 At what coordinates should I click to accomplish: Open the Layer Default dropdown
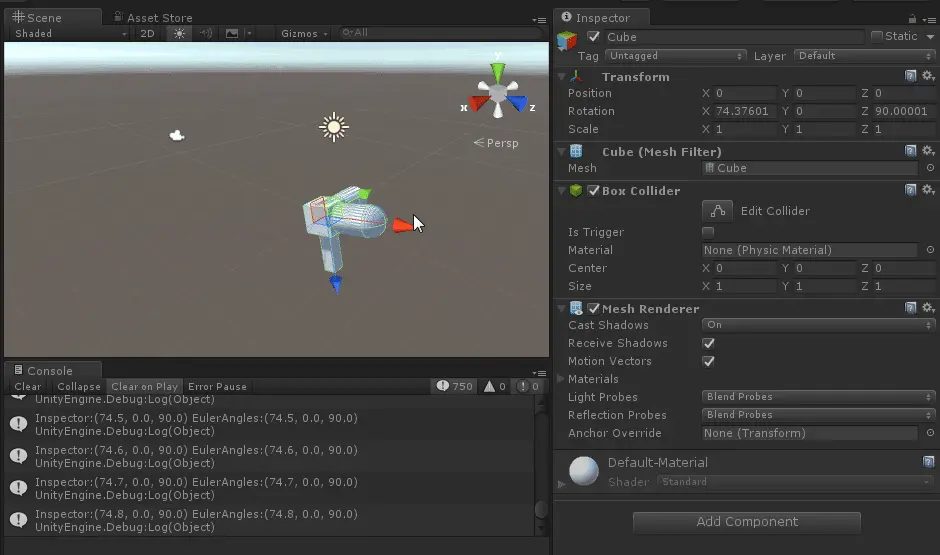[864, 56]
